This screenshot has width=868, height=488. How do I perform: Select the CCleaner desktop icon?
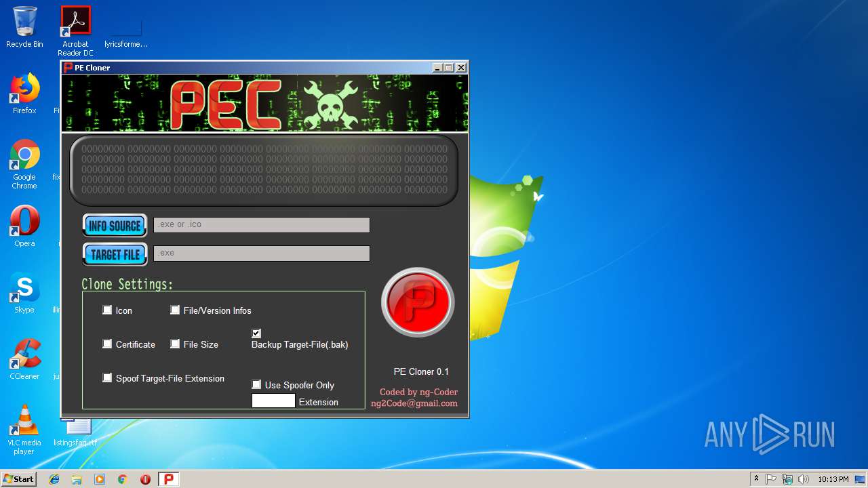pos(24,359)
